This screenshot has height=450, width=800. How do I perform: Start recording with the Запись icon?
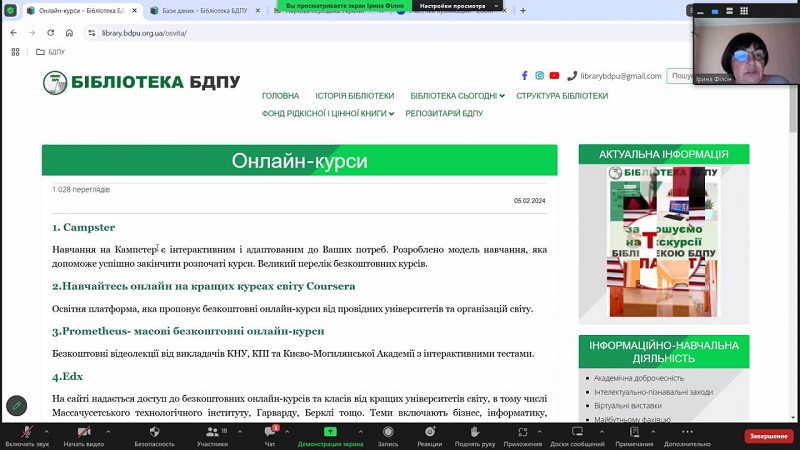388,432
